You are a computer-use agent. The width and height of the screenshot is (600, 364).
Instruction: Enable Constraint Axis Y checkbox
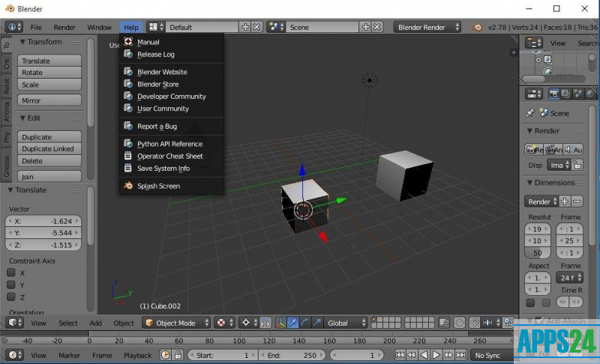point(11,285)
